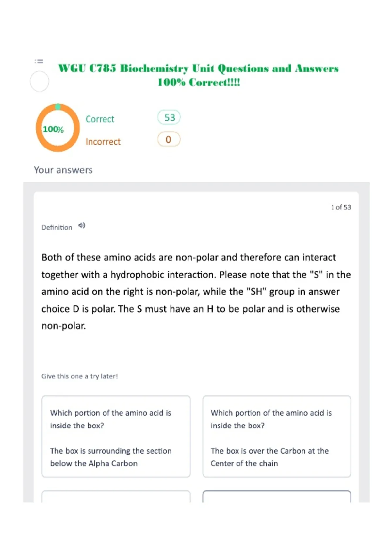Click the Correct count badge 53
This screenshot has width=392, height=556.
coord(169,117)
